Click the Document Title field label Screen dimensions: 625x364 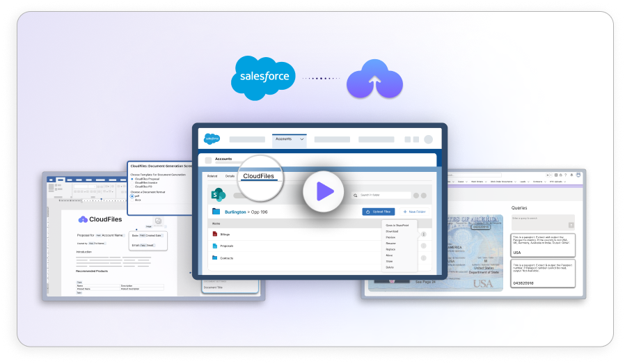[x=213, y=287]
